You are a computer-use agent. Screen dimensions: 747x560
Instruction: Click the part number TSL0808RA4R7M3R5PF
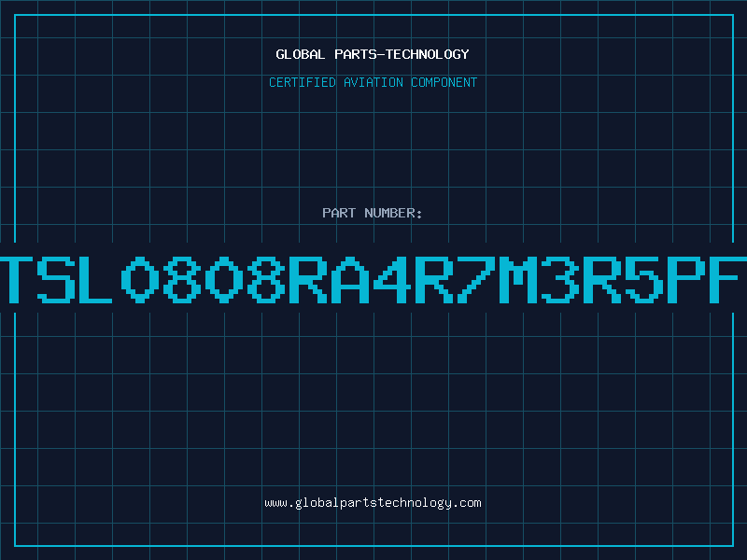(373, 280)
